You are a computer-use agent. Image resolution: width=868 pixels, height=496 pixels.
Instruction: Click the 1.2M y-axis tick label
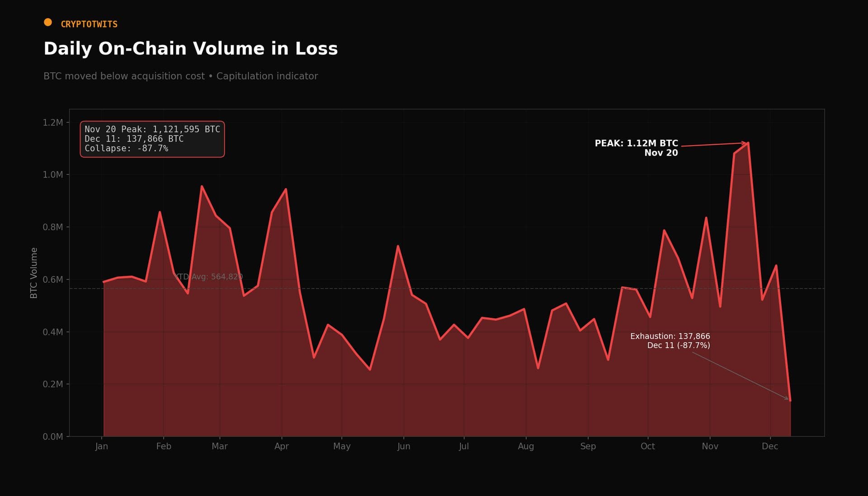pos(53,123)
